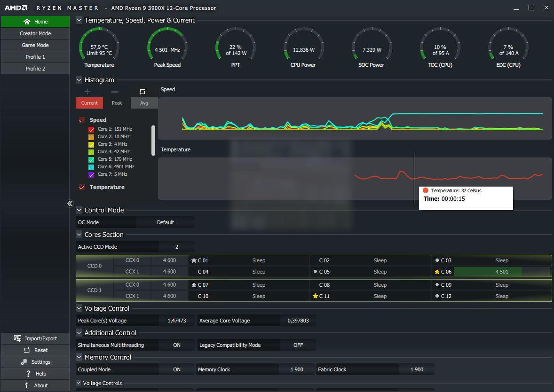Collapse the Voltage Controls section
The image size is (554, 392).
[79, 383]
